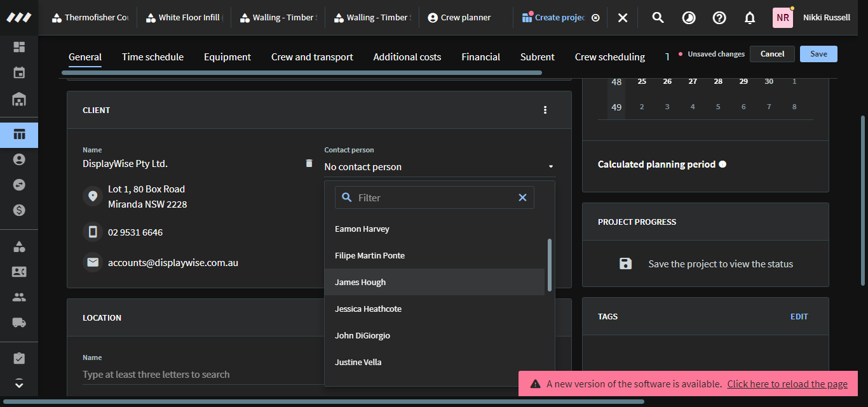Click the search magnifier icon in top bar
868x407 pixels.
658,18
